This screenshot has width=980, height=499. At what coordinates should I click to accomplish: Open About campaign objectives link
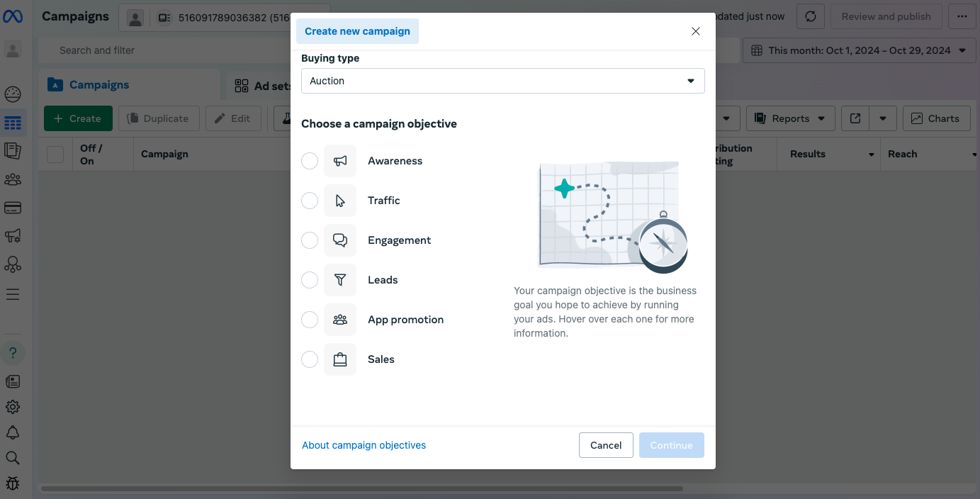click(364, 445)
